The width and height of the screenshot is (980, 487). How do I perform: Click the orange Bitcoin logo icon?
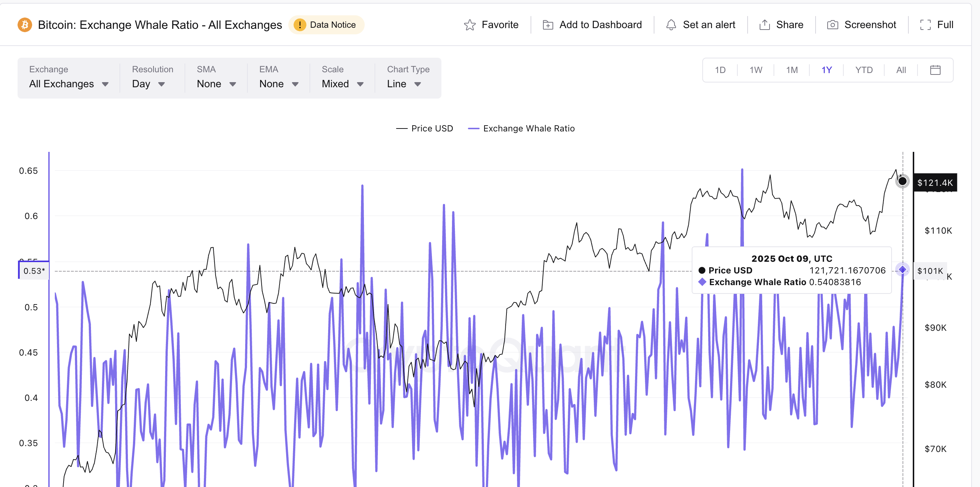coord(25,25)
